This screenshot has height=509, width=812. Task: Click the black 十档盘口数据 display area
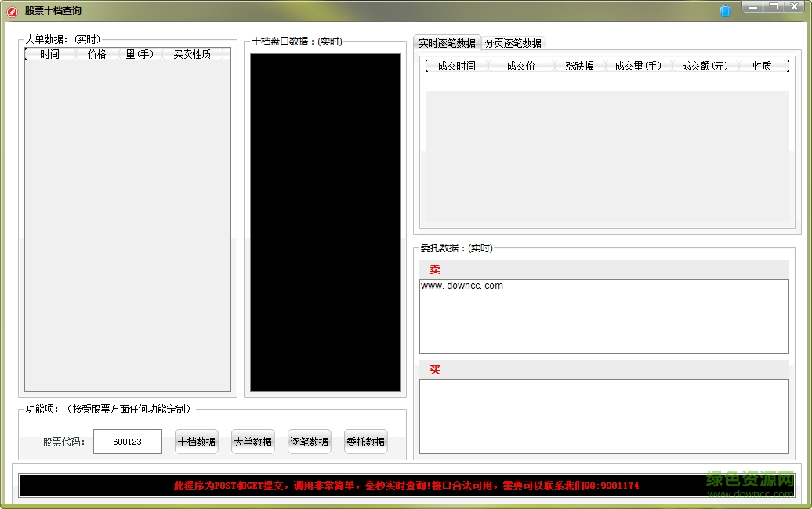(x=324, y=222)
